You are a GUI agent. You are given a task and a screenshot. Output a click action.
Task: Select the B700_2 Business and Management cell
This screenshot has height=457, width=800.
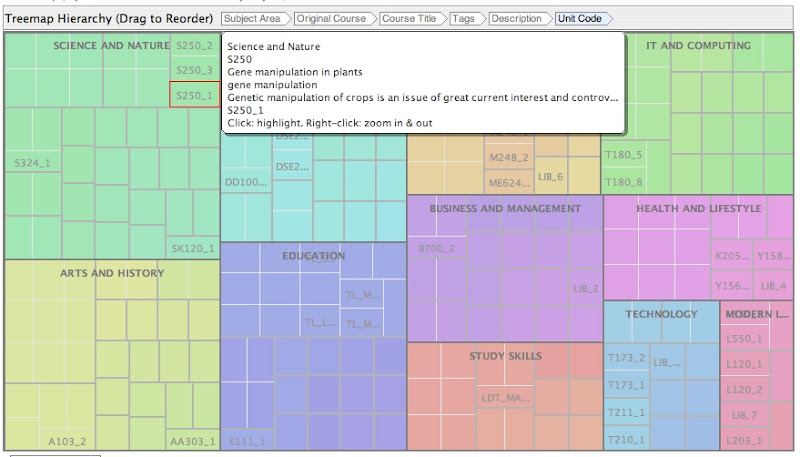(437, 248)
